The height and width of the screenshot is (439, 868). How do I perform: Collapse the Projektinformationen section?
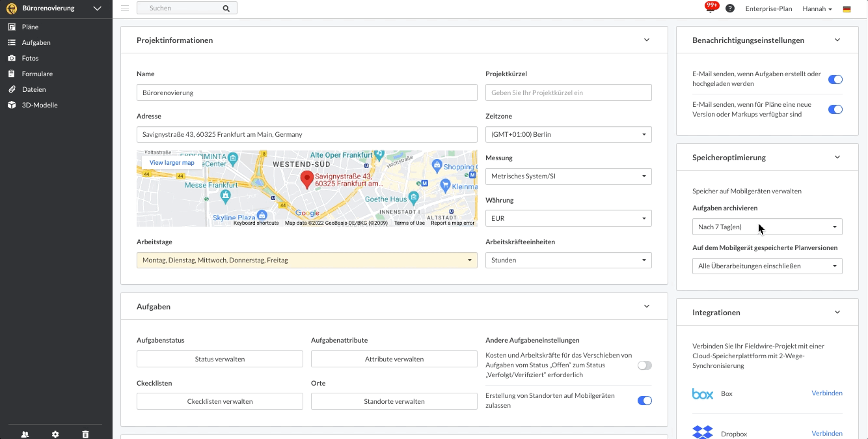[647, 40]
